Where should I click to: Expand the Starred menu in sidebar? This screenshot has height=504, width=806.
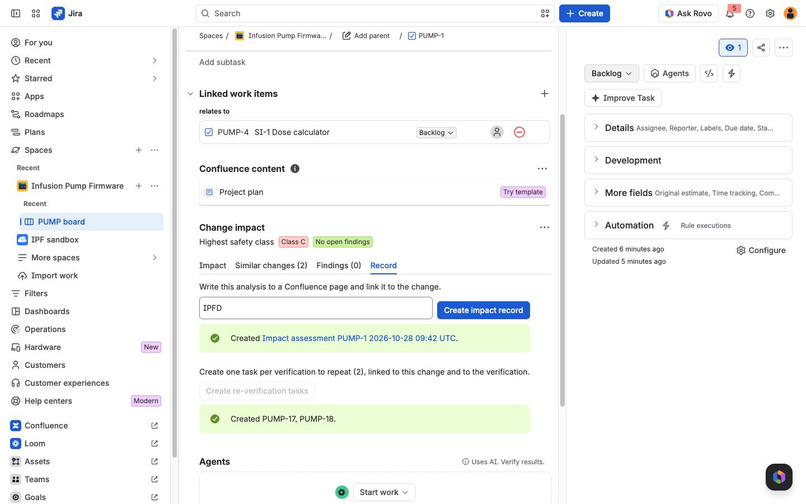(x=155, y=78)
